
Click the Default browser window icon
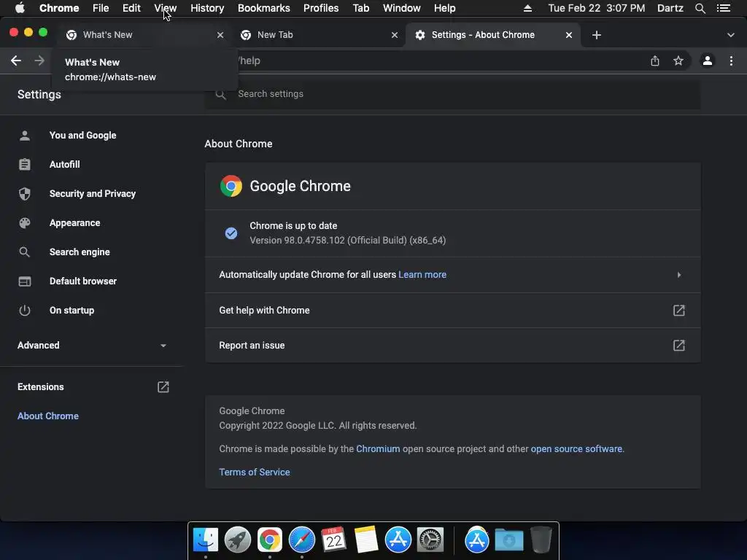[x=25, y=281]
